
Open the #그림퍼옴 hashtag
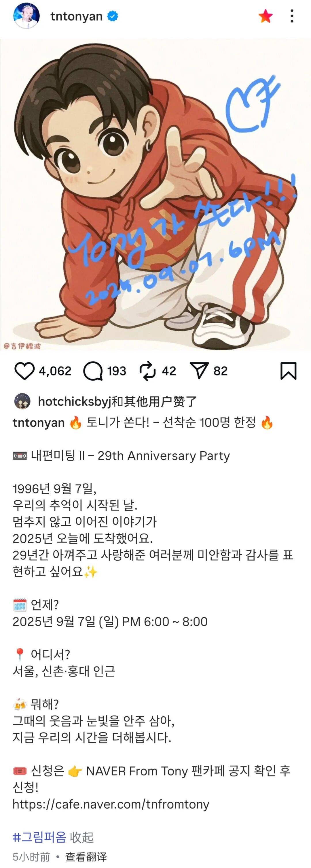(39, 837)
